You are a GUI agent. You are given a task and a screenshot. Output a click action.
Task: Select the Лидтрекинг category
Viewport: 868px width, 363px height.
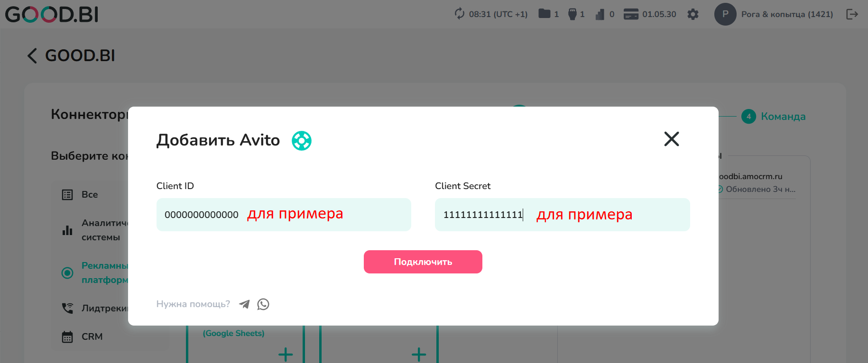pyautogui.click(x=104, y=308)
